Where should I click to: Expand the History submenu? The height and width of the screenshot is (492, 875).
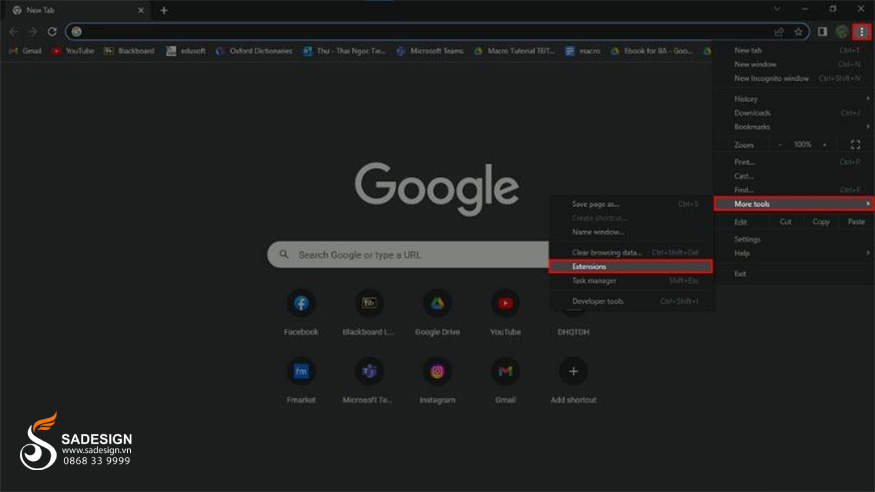794,99
